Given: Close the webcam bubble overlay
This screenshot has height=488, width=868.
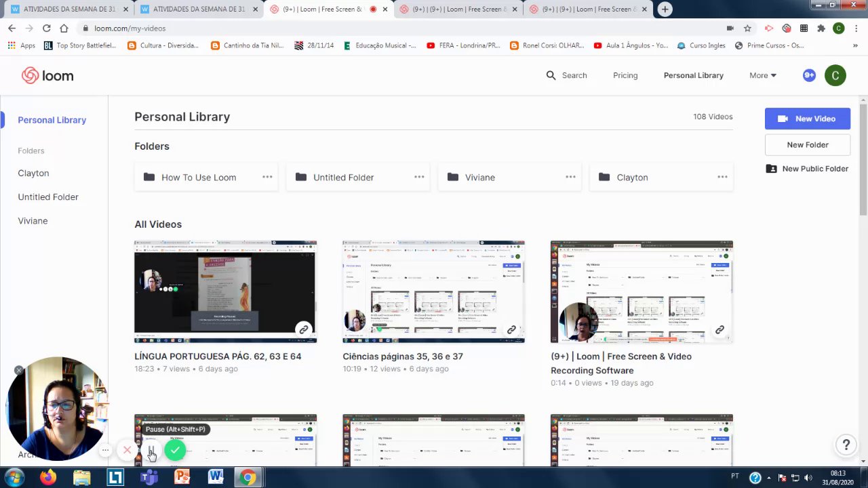Looking at the screenshot, I should 19,370.
